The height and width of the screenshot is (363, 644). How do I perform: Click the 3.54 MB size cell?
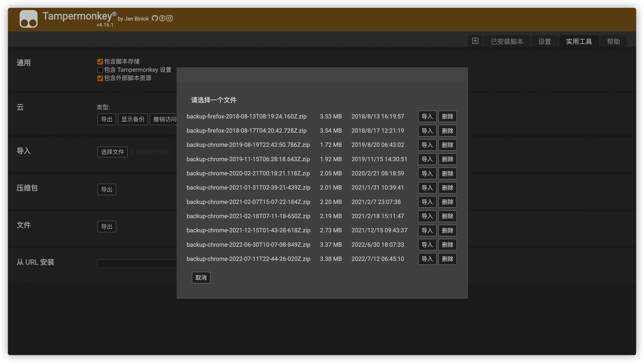pyautogui.click(x=331, y=131)
